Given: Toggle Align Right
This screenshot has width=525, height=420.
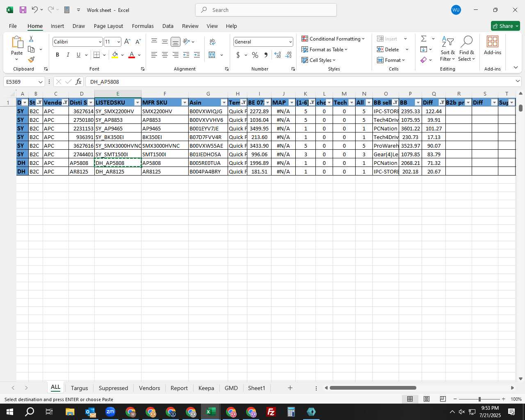Looking at the screenshot, I should pos(176,55).
